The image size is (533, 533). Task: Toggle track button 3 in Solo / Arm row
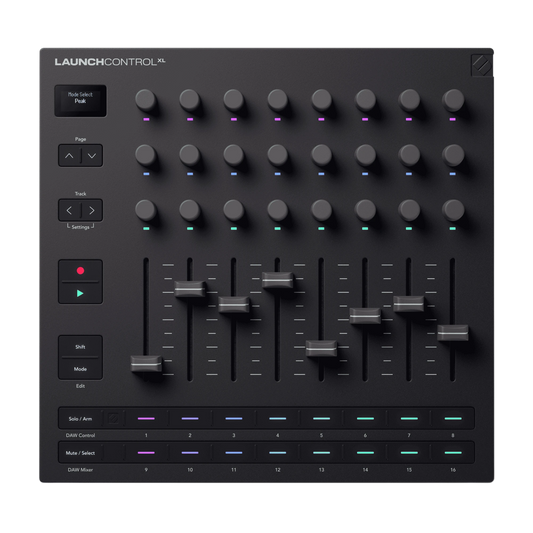coord(234,418)
